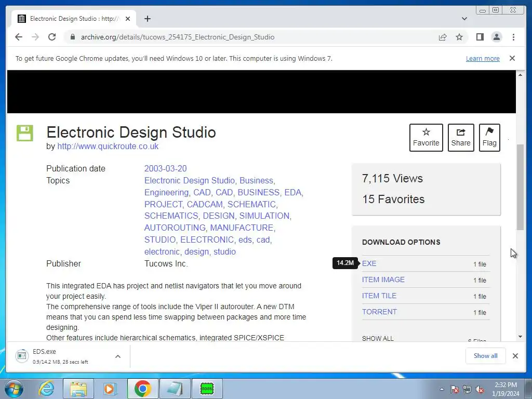This screenshot has width=532, height=399.
Task: Click the Share button
Action: coord(461,137)
